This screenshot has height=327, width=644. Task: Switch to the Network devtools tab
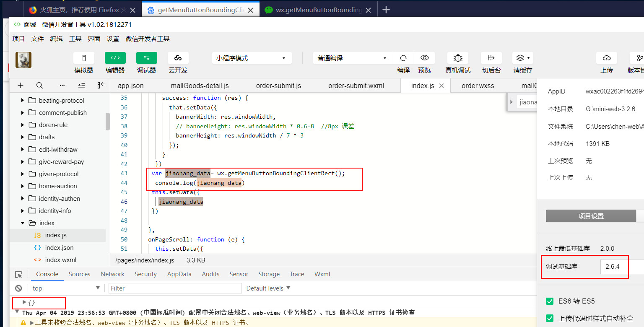(x=112, y=274)
